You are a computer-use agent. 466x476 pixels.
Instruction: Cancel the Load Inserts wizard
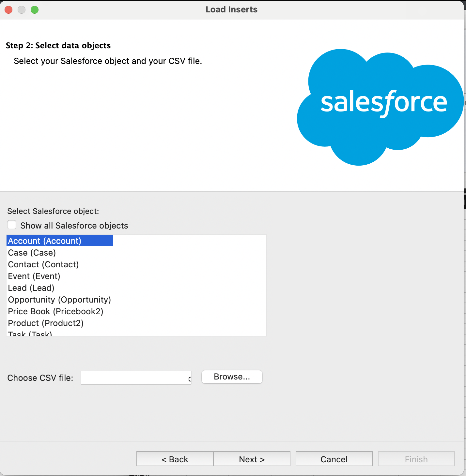[x=334, y=459]
